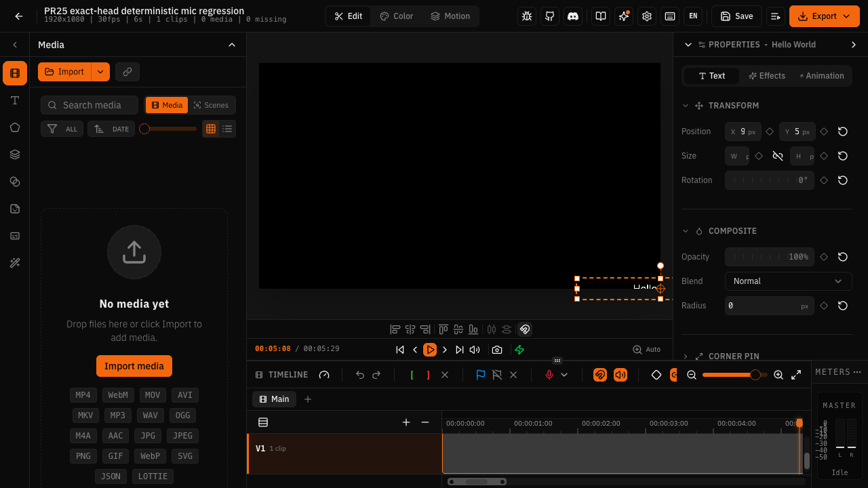Open the Import dropdown arrow
The width and height of the screenshot is (868, 488).
(x=100, y=72)
